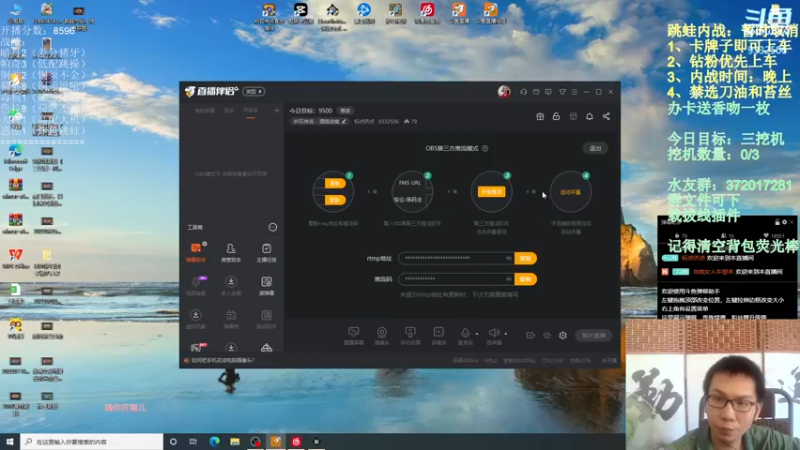Add 手机投屏 phone casting source

(x=410, y=336)
